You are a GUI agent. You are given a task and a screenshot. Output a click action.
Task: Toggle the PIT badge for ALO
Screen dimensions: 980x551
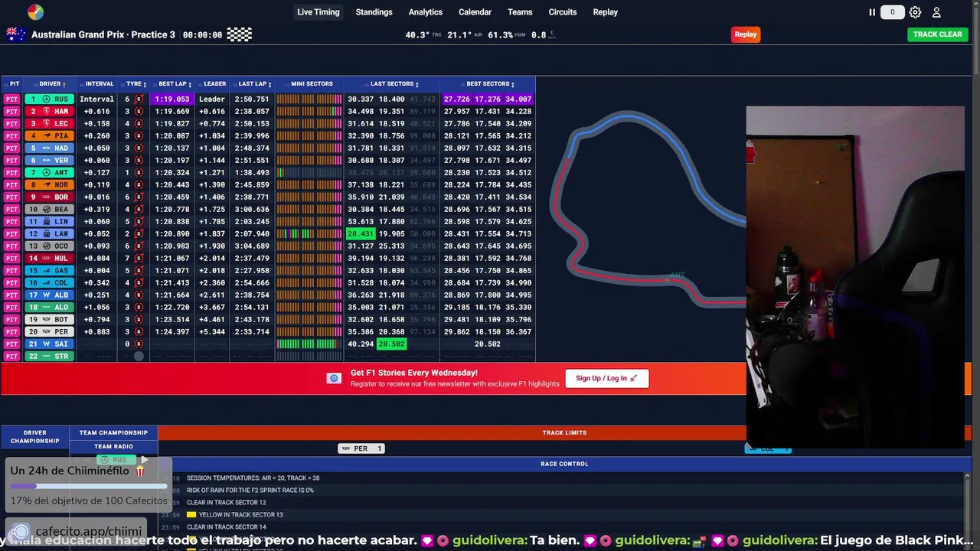pyautogui.click(x=11, y=308)
